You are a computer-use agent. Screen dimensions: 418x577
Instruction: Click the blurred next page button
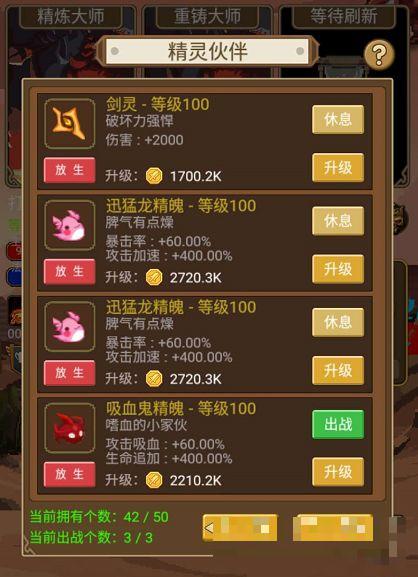(333, 528)
